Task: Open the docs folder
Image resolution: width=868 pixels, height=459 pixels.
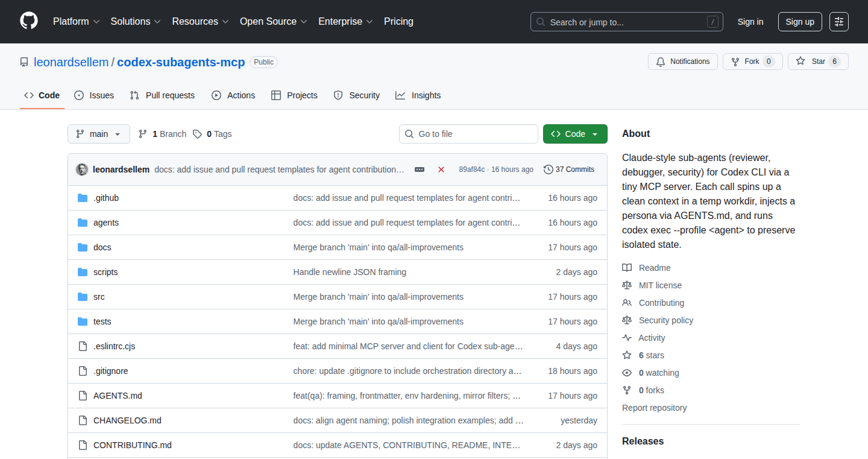Action: (102, 247)
